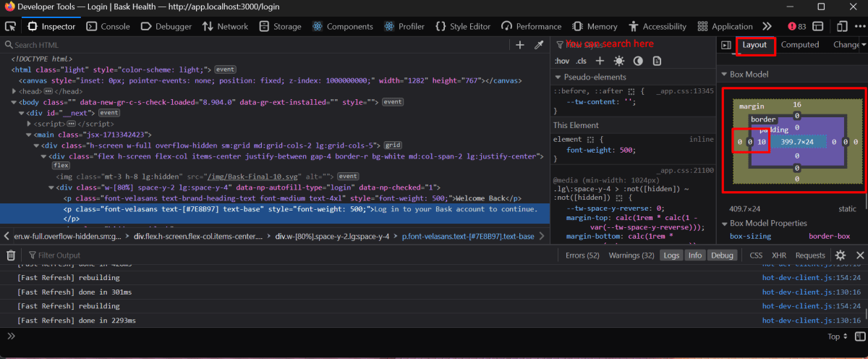
Task: Toggle light color scheme simulation sun icon
Action: (619, 61)
